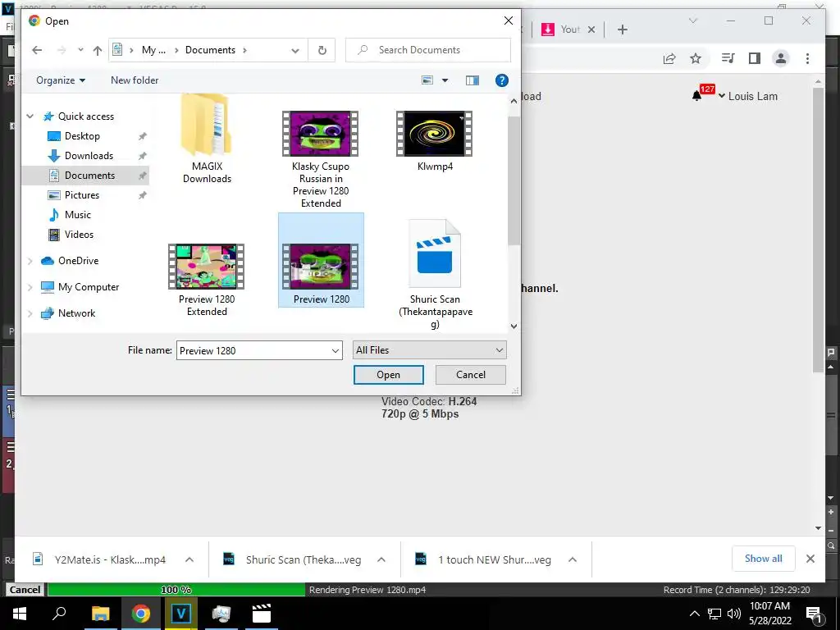Switch to VEGAS Pro taskbar icon

pyautogui.click(x=180, y=614)
